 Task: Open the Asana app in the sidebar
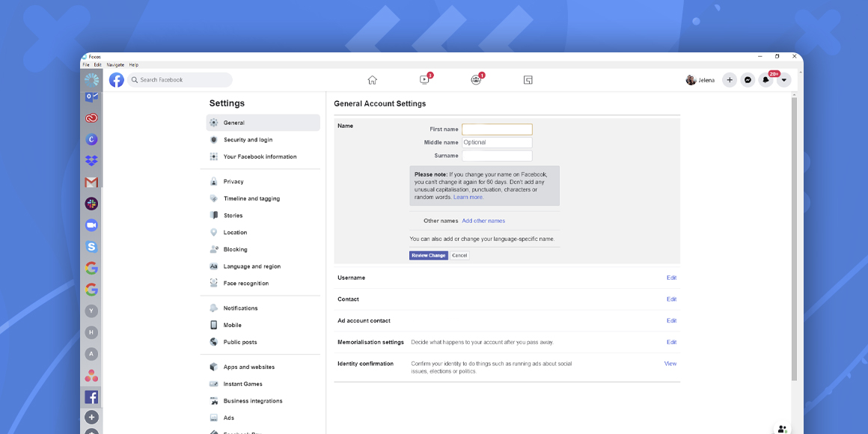pos(91,376)
